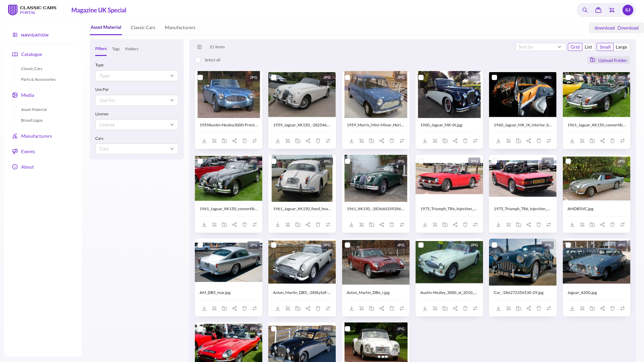The width and height of the screenshot is (644, 362).
Task: Open the shopping cart icon in header
Action: click(x=612, y=10)
